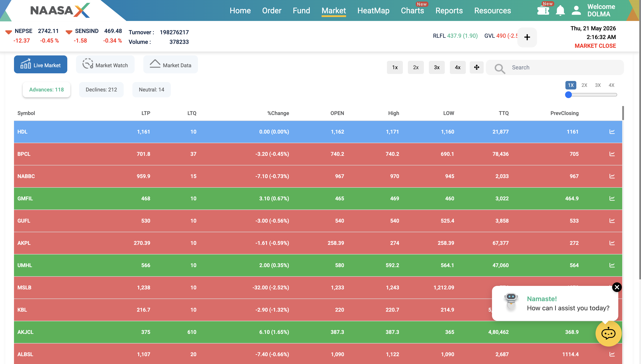Select the 4X zoom label

pos(611,85)
